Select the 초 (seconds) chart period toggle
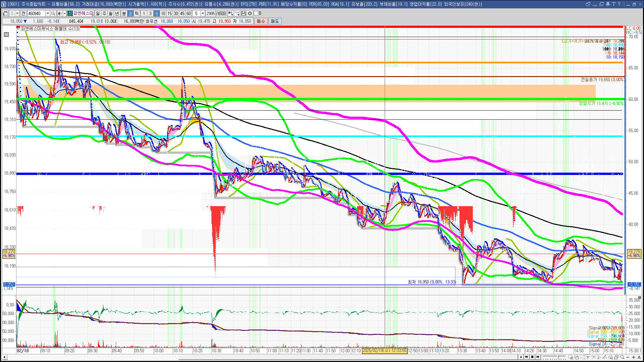Screen dimensions: 644x362 click(x=130, y=13)
